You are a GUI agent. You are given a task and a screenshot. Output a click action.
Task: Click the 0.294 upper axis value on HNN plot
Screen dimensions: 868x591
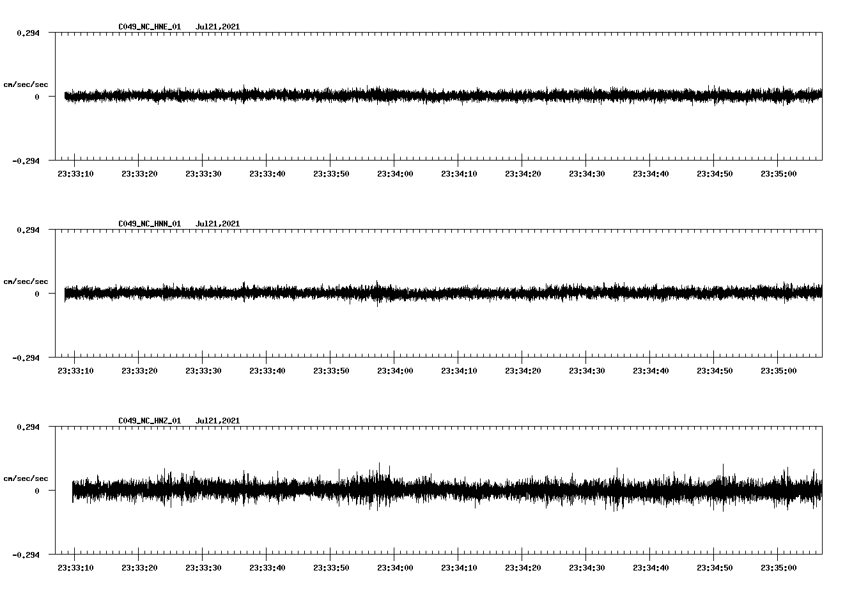(x=27, y=230)
